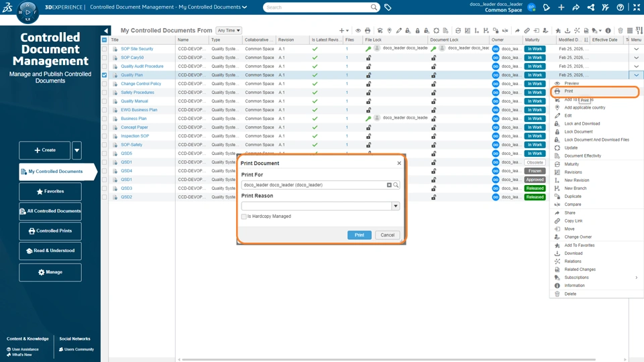Click the toolbar Edit pencil icon
Image resolution: width=644 pixels, height=362 pixels.
pos(398,30)
